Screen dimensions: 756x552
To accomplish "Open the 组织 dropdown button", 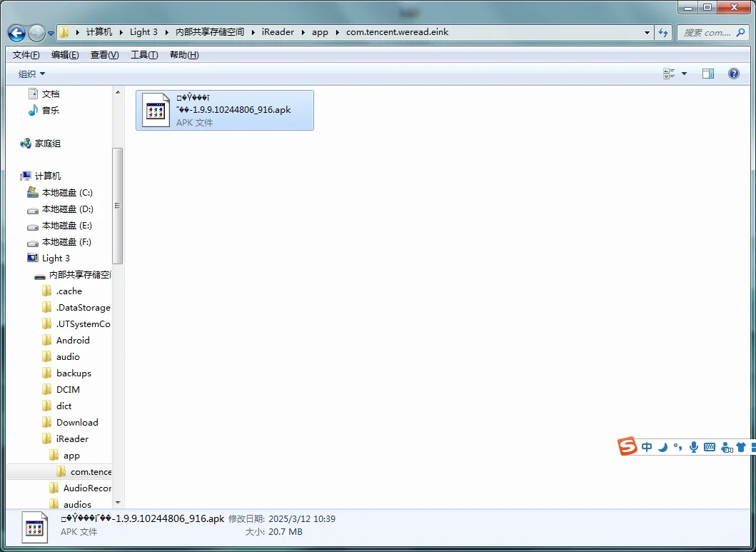I will pos(32,74).
